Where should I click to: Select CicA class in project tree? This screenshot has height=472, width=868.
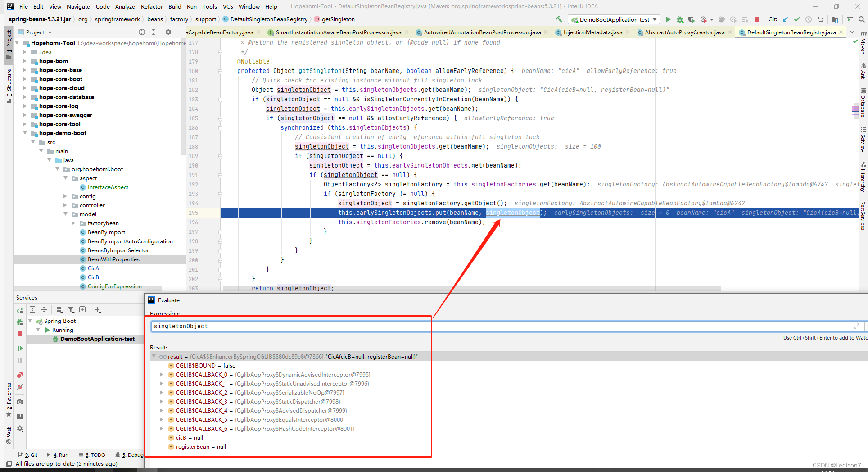[x=93, y=268]
